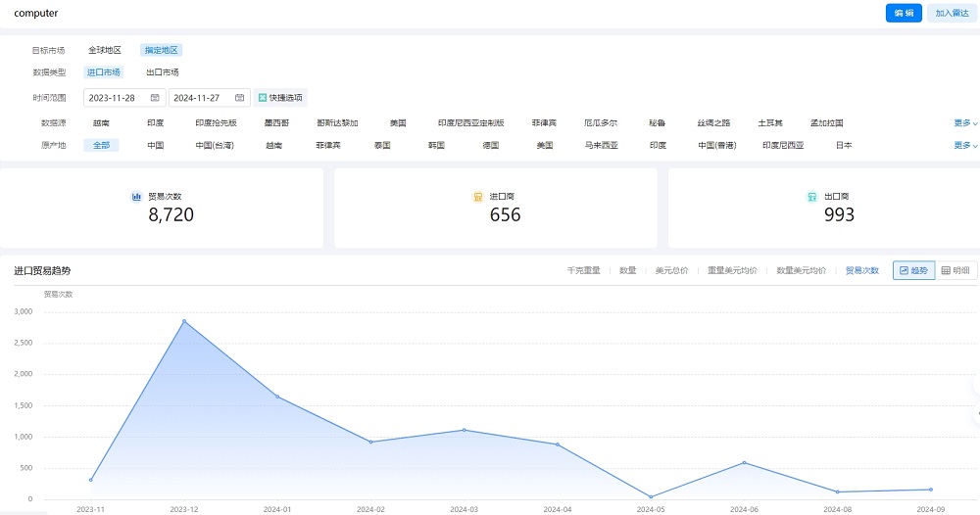Viewport: 980px width, 515px height.
Task: Open calendar icon in start date field
Action: [155, 98]
